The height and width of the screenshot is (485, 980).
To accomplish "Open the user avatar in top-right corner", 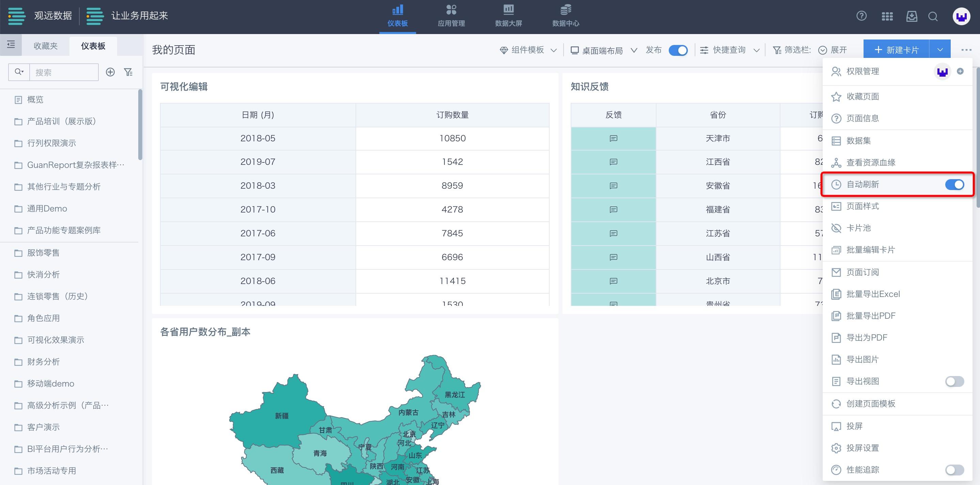I will [x=961, y=17].
